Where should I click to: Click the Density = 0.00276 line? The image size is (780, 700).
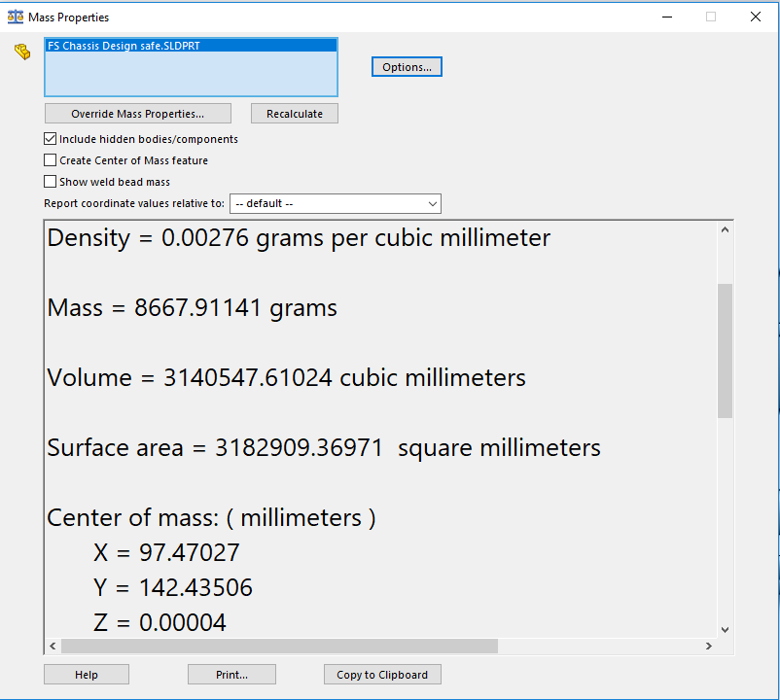point(299,238)
